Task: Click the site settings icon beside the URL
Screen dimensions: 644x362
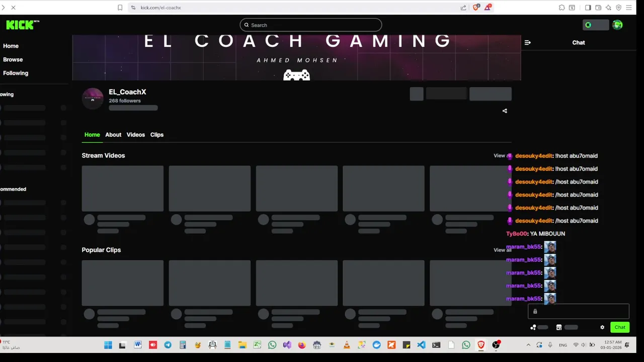Action: click(x=133, y=8)
